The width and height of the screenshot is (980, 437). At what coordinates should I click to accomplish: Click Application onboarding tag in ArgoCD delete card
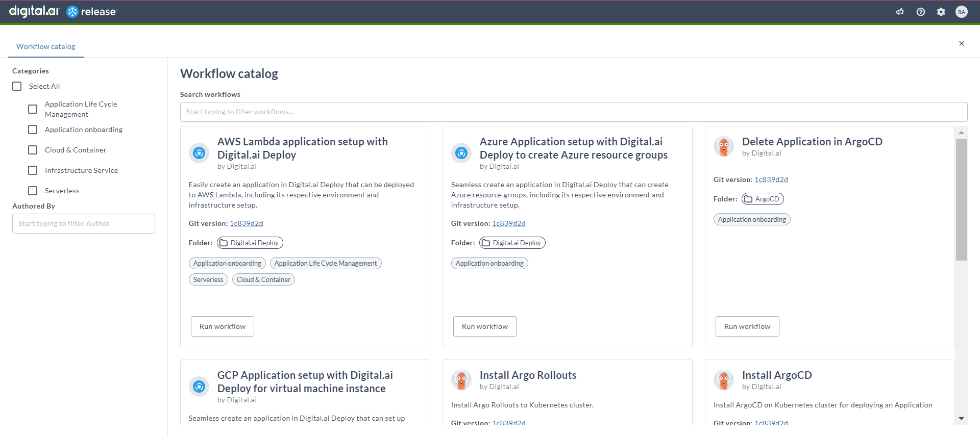(752, 219)
